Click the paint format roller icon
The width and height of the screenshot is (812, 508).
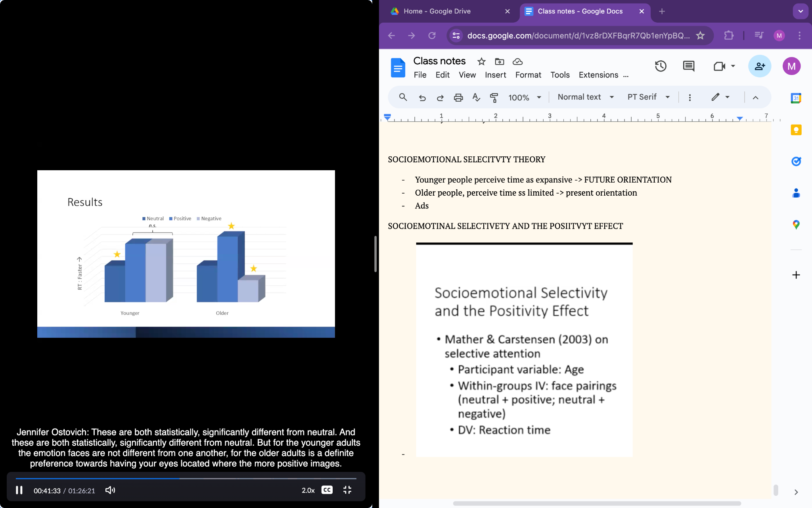(x=494, y=97)
